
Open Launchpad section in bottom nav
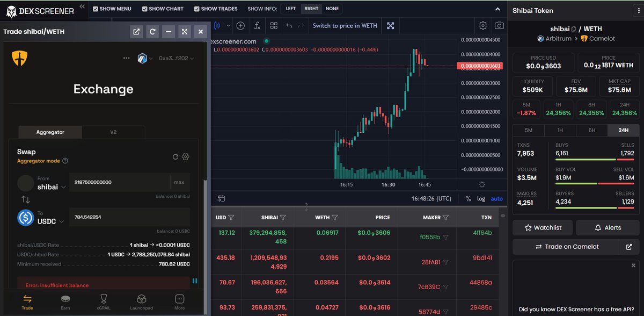pos(142,302)
